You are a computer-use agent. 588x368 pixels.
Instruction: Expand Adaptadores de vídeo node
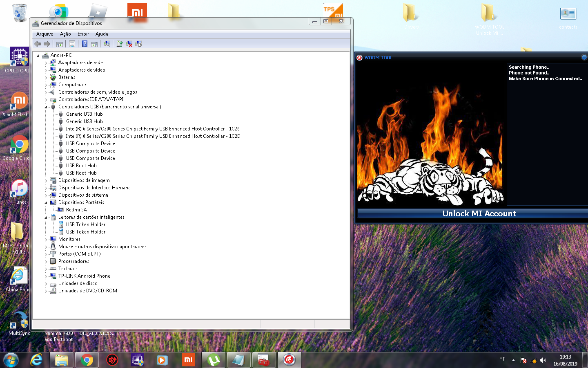coord(46,70)
